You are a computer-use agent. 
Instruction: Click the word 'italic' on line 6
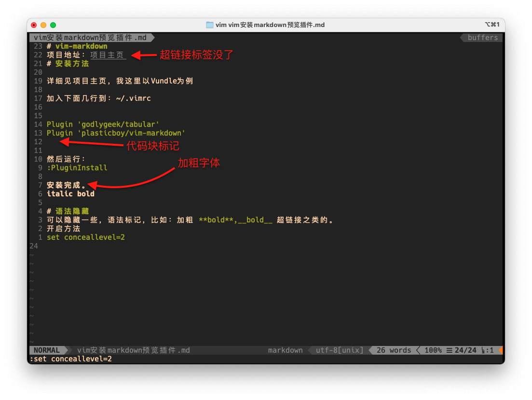(60, 194)
